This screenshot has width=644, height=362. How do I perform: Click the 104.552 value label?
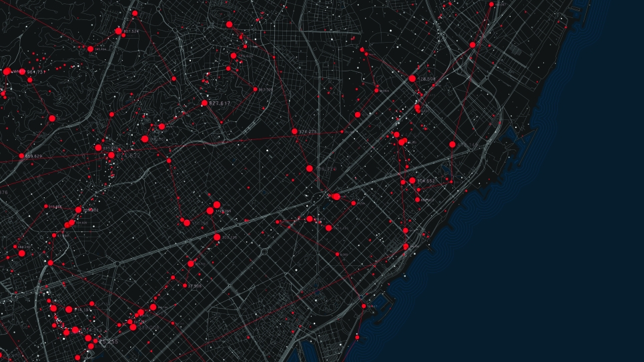pyautogui.click(x=426, y=181)
